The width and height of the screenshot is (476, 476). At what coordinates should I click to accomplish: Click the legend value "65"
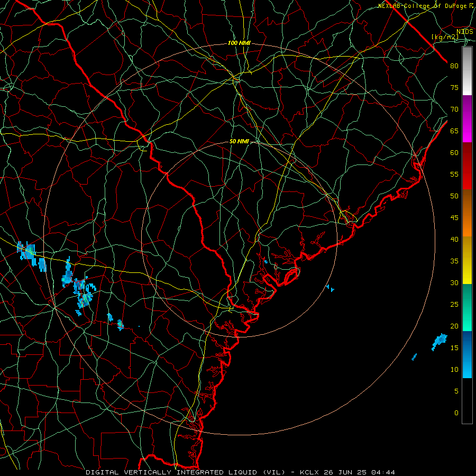[454, 131]
